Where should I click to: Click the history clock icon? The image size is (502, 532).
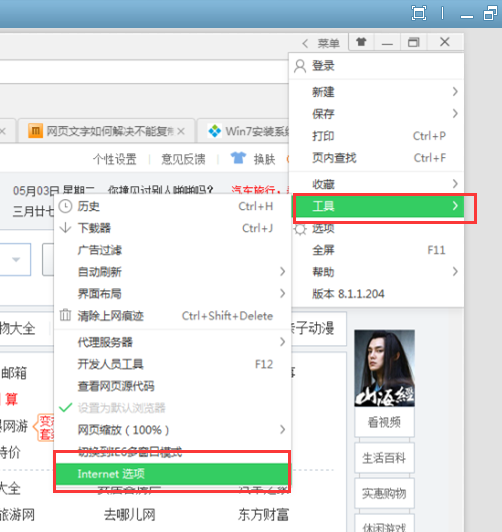tap(65, 206)
